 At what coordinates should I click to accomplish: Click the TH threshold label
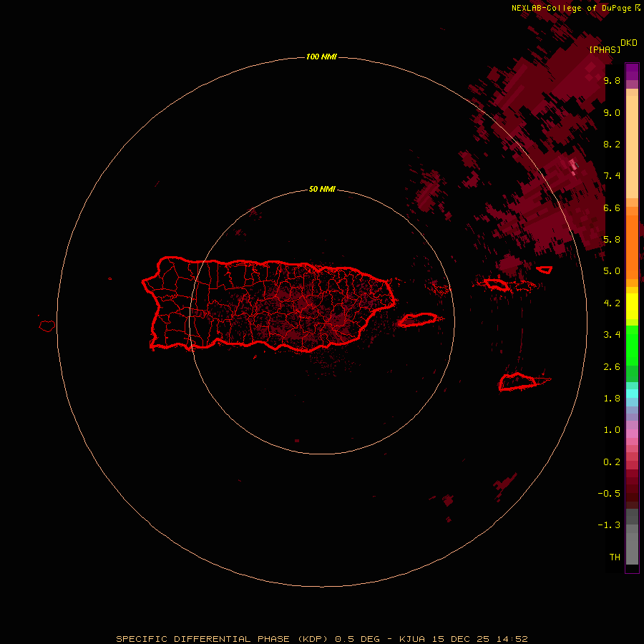615,557
